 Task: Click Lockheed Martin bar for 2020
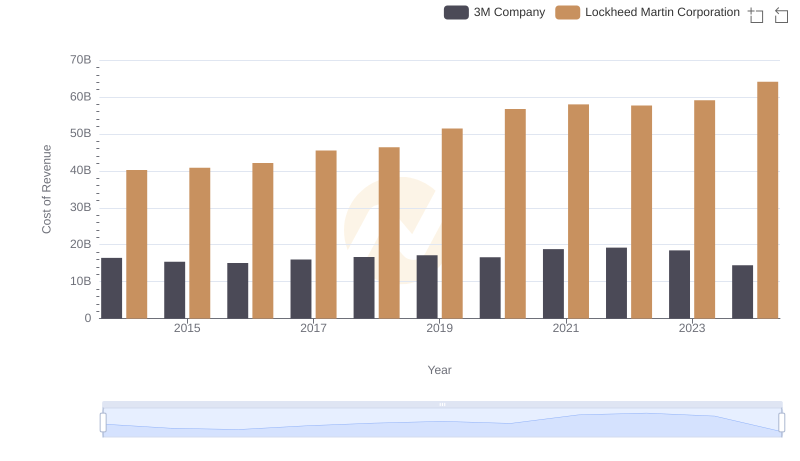[x=515, y=214]
